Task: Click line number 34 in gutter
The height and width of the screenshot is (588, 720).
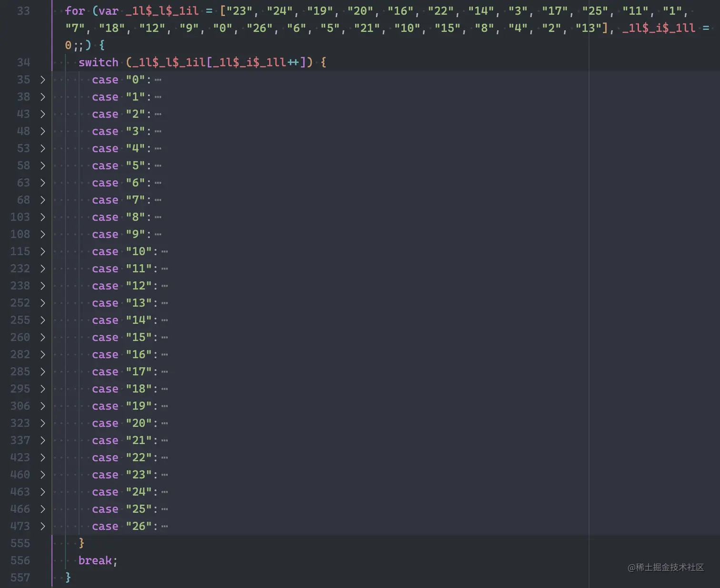Action: click(x=23, y=62)
